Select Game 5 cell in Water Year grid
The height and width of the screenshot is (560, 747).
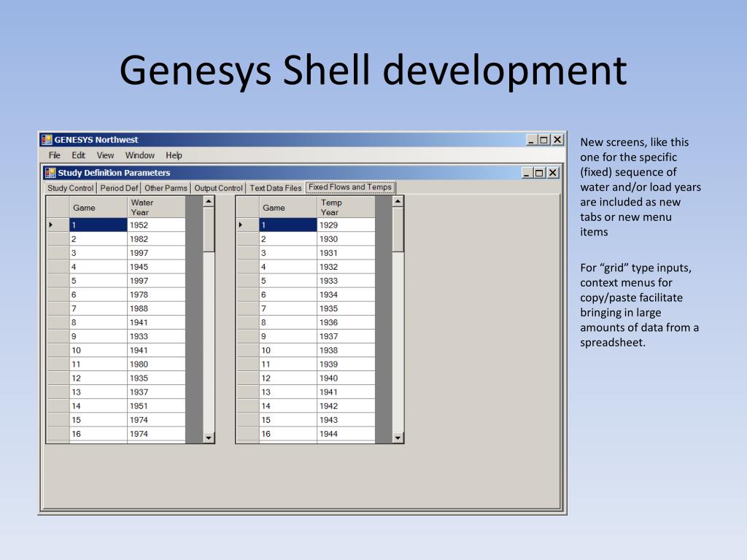click(98, 281)
